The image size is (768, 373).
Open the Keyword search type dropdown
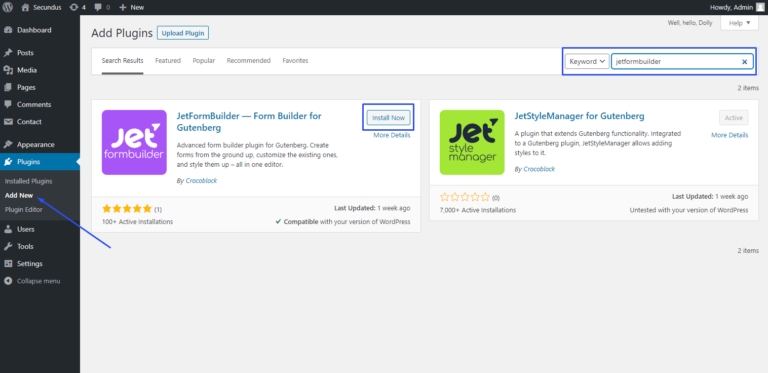tap(587, 61)
